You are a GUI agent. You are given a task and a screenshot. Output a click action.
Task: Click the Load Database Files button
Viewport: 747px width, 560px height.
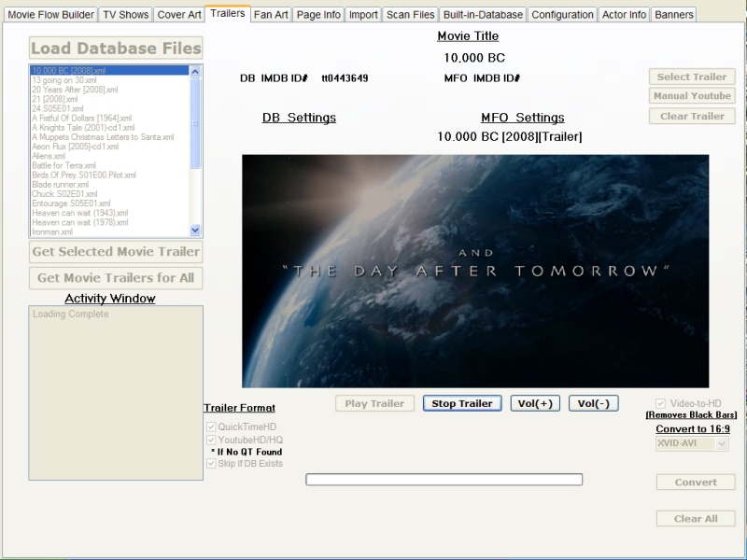pyautogui.click(x=116, y=49)
